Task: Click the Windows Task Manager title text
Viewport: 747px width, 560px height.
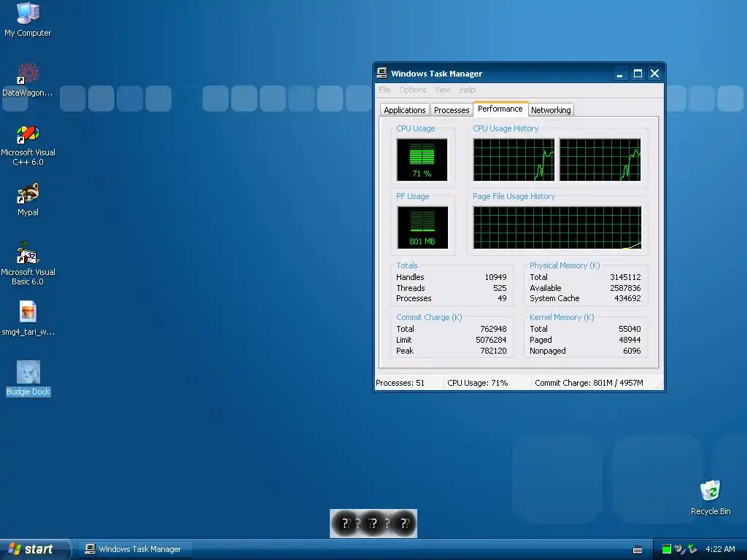Action: 436,74
